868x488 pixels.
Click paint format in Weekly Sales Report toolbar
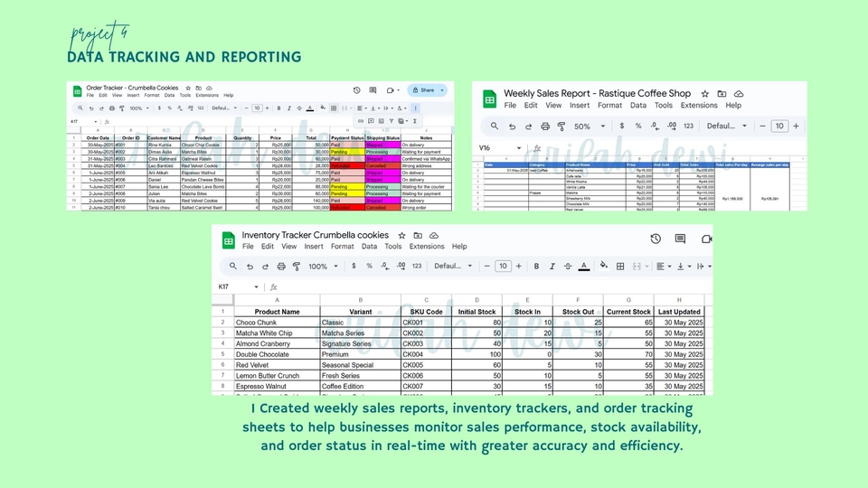561,127
